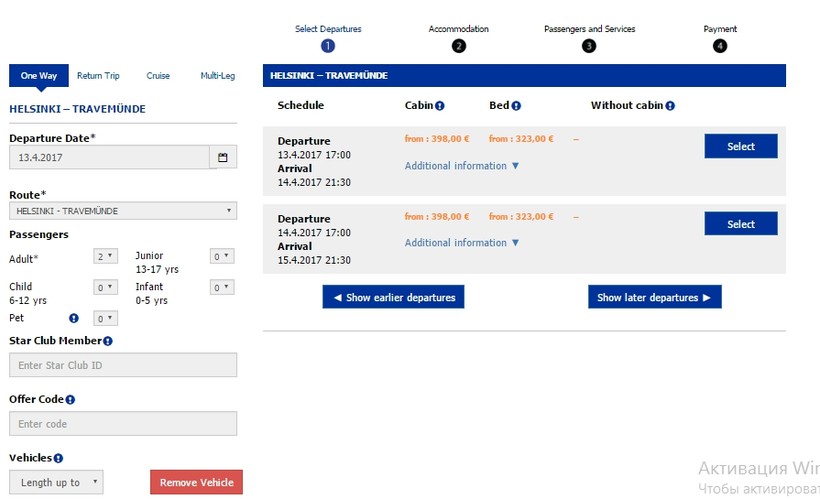Image resolution: width=820 pixels, height=499 pixels.
Task: Open the Route dropdown
Action: [x=123, y=211]
